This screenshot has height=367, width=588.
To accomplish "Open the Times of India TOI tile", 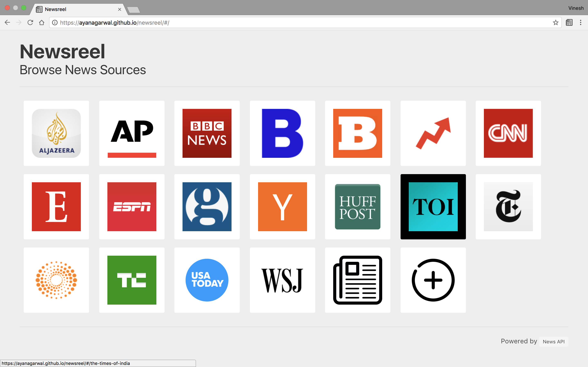I will (x=433, y=207).
